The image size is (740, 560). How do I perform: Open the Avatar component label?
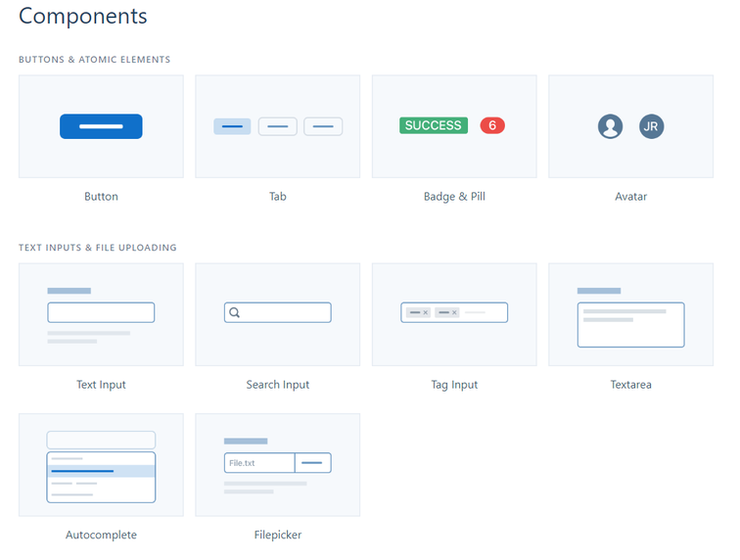click(630, 197)
